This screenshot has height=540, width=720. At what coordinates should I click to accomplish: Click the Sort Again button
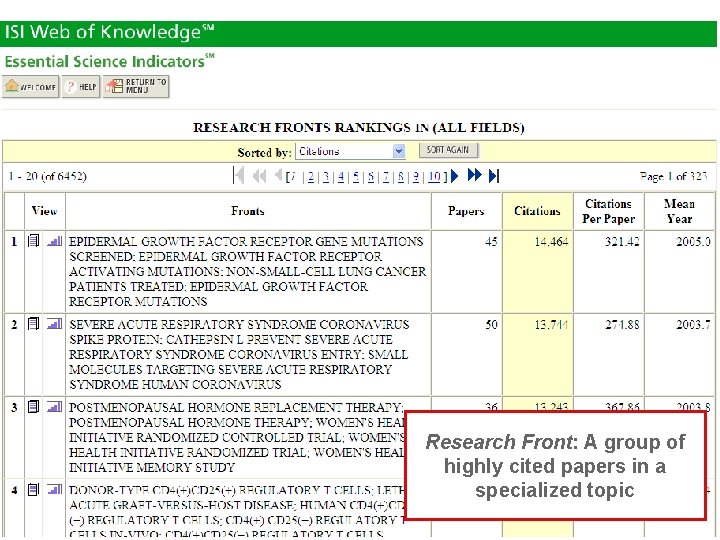point(448,150)
